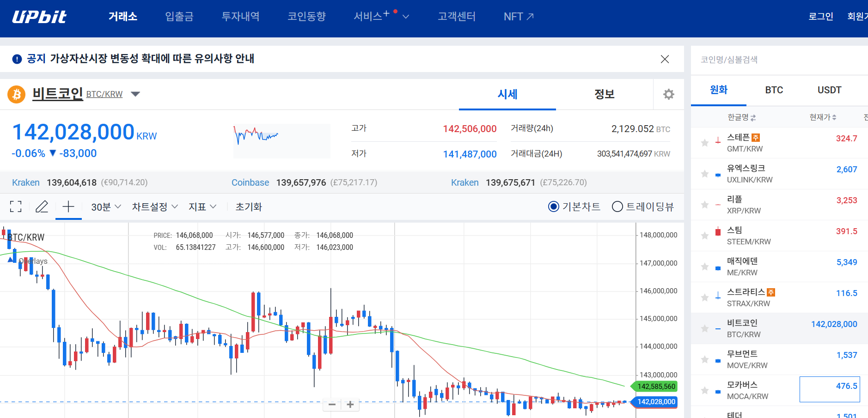The height and width of the screenshot is (418, 868).
Task: Toggle fullscreen chart icon
Action: pos(16,206)
